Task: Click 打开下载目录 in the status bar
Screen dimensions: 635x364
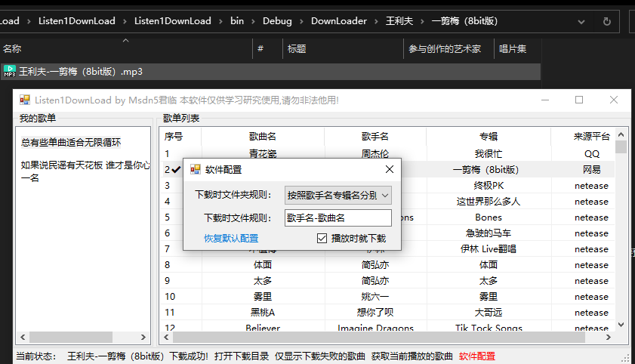Action: tap(242, 356)
